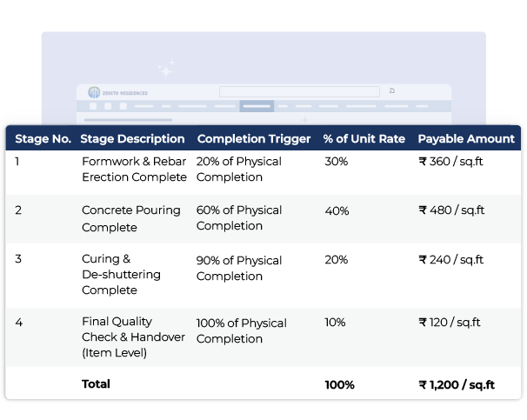Viewport: 527px width, 420px height.
Task: Click the Stage Description column header
Action: pos(132,139)
